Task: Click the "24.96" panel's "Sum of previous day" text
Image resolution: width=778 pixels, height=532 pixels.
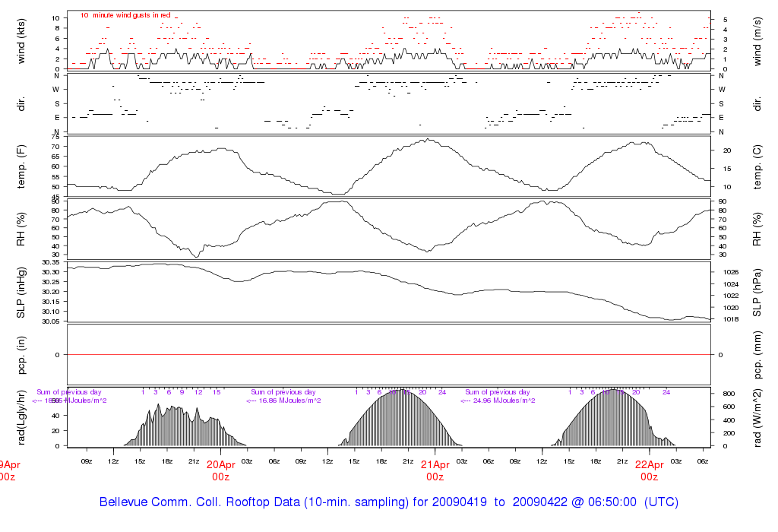Action: click(498, 392)
